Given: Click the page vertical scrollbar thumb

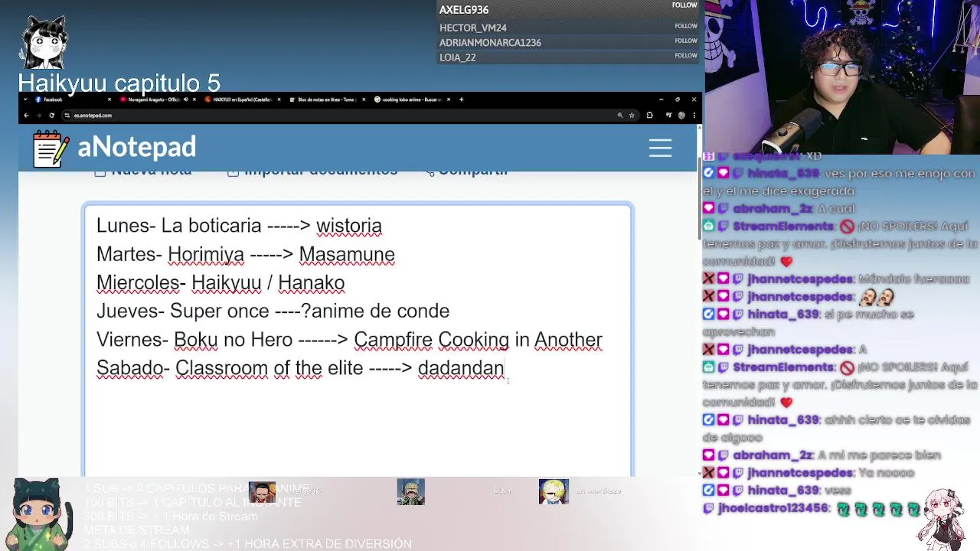Looking at the screenshot, I should click(x=700, y=199).
